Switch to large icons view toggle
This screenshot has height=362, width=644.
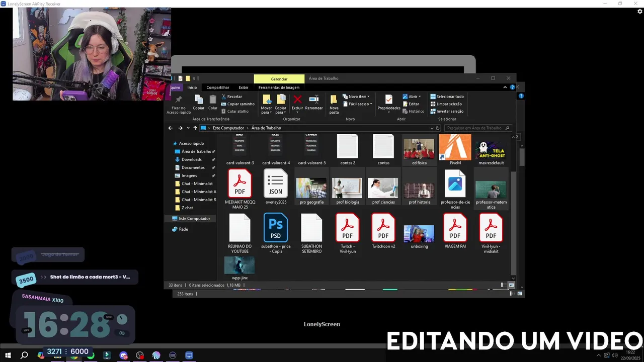[x=511, y=285]
